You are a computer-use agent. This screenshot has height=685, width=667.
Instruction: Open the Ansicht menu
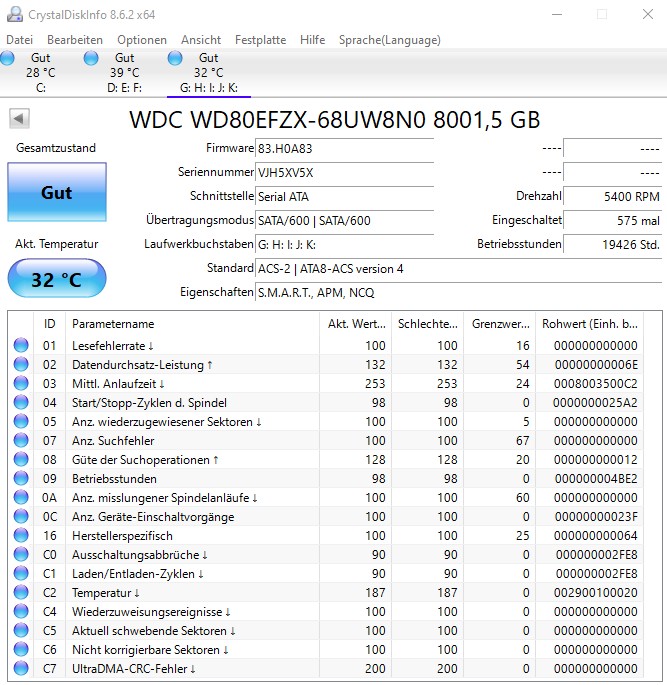coord(201,40)
